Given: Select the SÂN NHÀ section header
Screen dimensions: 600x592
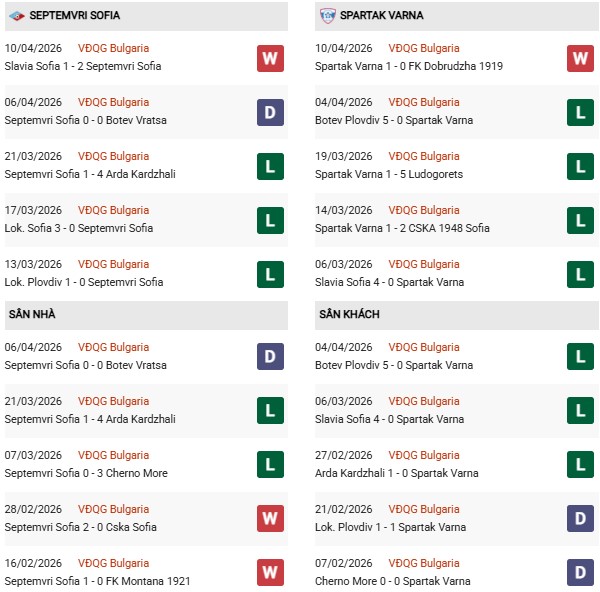Looking at the screenshot, I should click(x=32, y=314).
